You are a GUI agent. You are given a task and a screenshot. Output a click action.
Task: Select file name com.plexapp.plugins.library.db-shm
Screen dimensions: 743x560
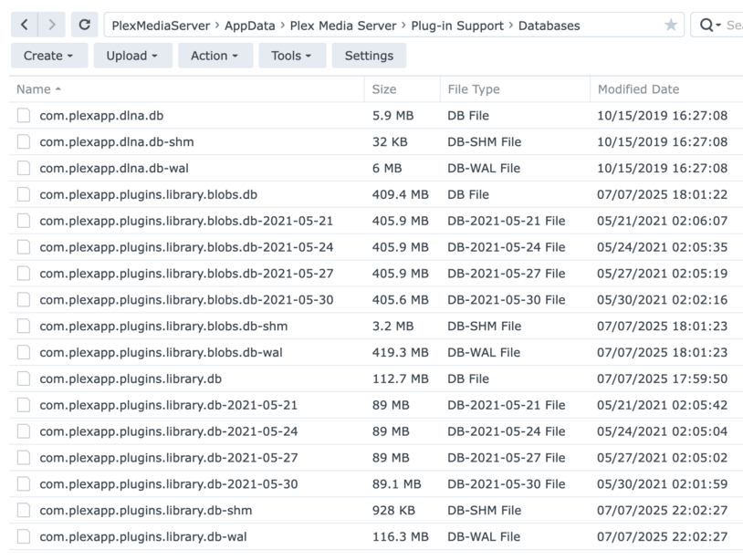click(145, 511)
